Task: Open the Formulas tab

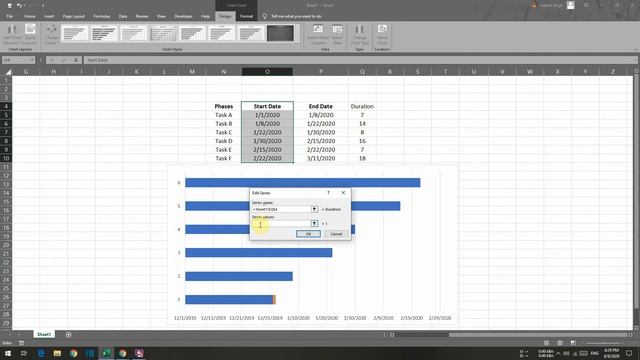Action: point(102,16)
